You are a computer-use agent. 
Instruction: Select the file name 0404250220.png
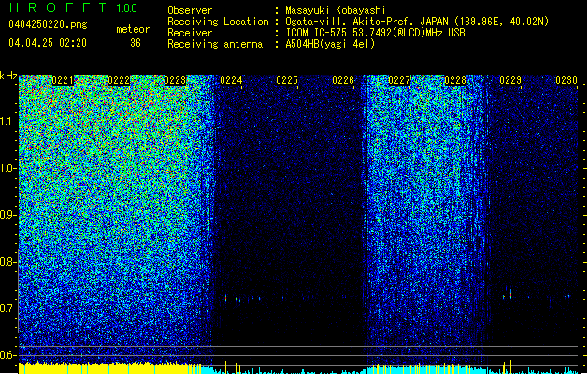pyautogui.click(x=48, y=24)
